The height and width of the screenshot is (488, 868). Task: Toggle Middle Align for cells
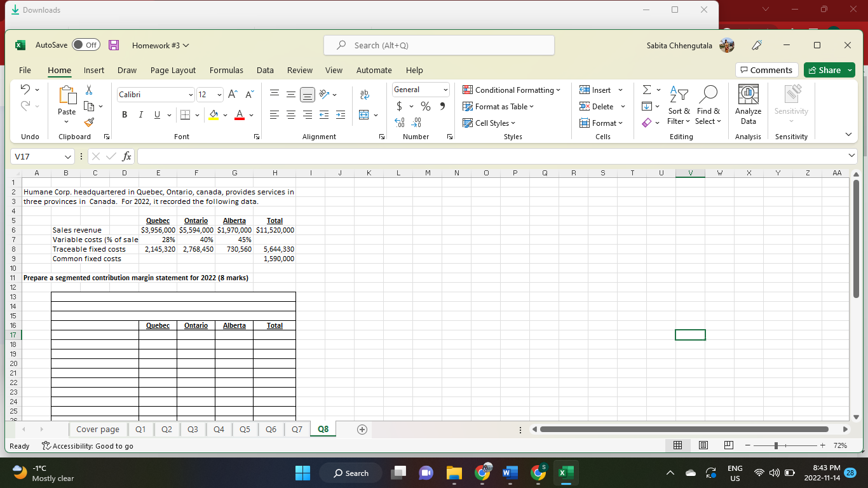pyautogui.click(x=290, y=94)
